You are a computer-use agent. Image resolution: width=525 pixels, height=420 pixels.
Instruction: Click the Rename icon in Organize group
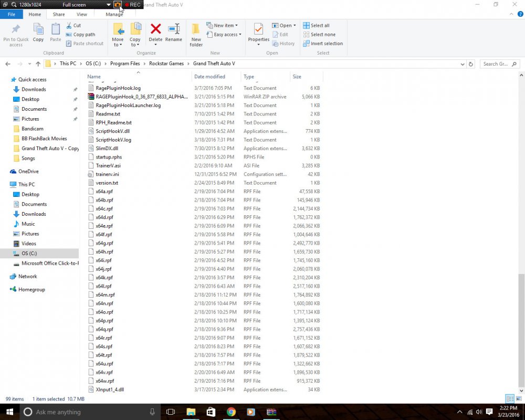pyautogui.click(x=173, y=29)
